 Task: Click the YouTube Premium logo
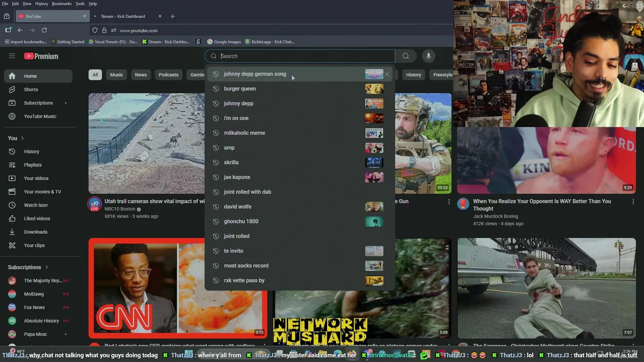click(x=41, y=56)
